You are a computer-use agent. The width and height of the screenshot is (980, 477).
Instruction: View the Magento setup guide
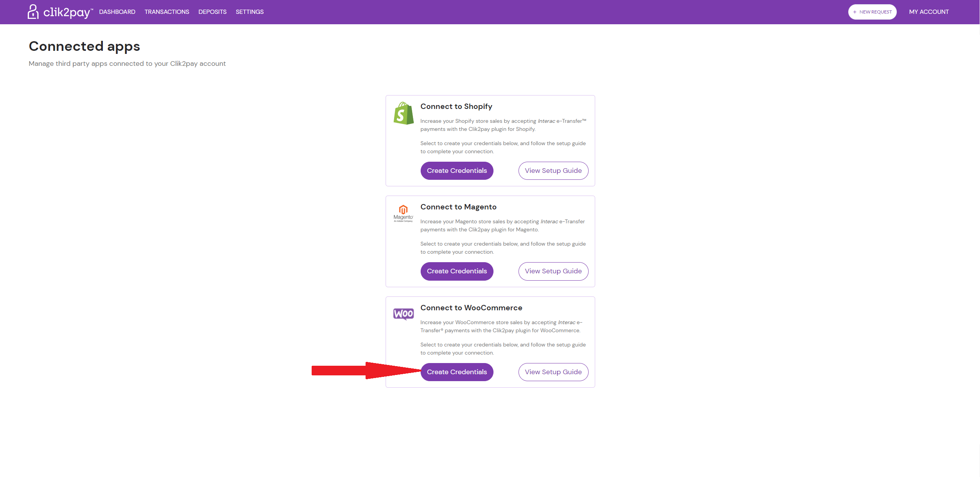click(x=553, y=271)
